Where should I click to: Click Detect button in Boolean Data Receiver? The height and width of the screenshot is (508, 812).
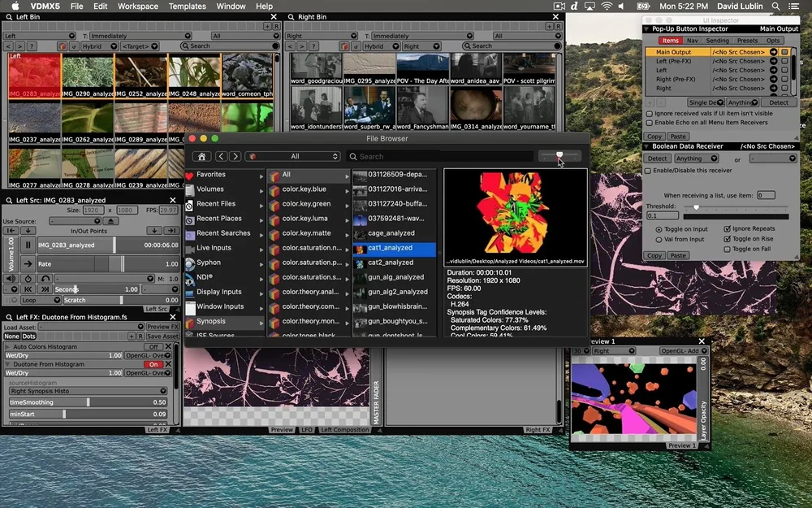(658, 158)
